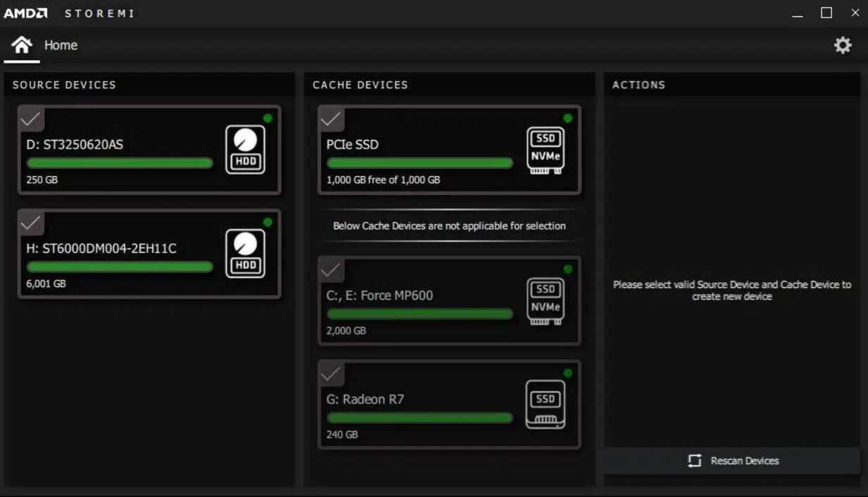Toggle the G: Radeon R7 checkbox
Screen dimensions: 868x497
(x=331, y=373)
